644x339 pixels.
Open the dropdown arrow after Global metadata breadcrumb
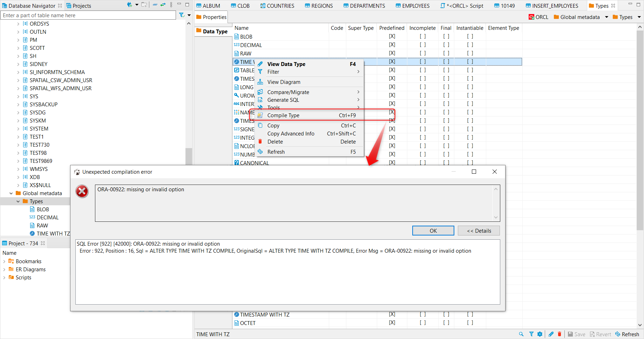(x=606, y=17)
